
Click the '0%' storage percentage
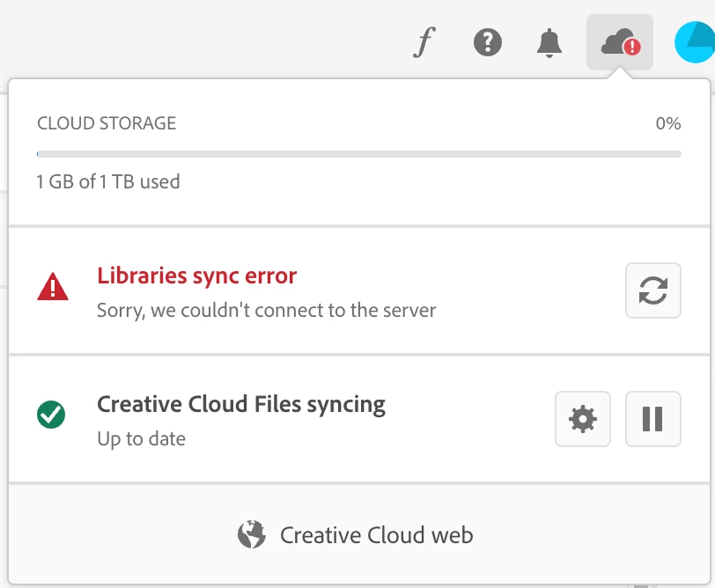tap(668, 123)
